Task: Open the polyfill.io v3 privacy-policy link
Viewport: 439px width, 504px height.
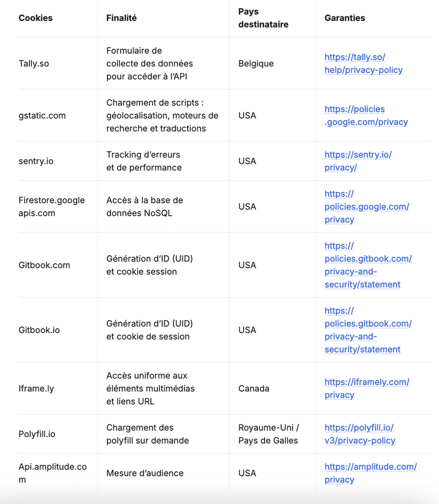Action: [x=359, y=434]
